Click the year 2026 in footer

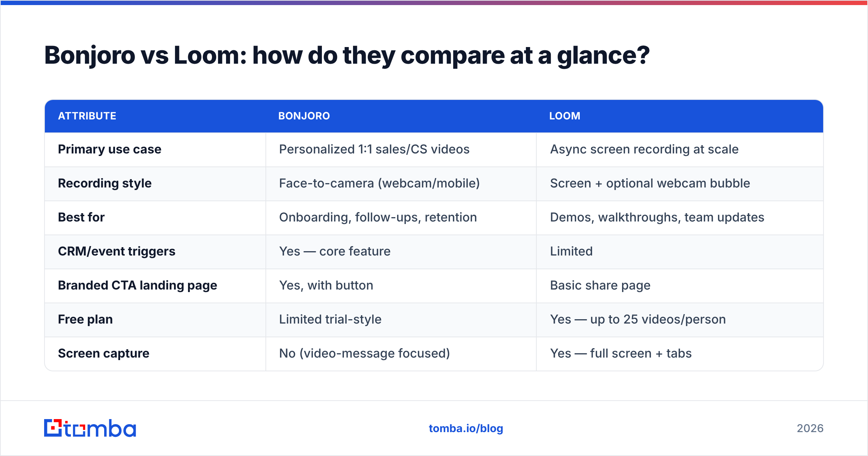click(x=810, y=428)
